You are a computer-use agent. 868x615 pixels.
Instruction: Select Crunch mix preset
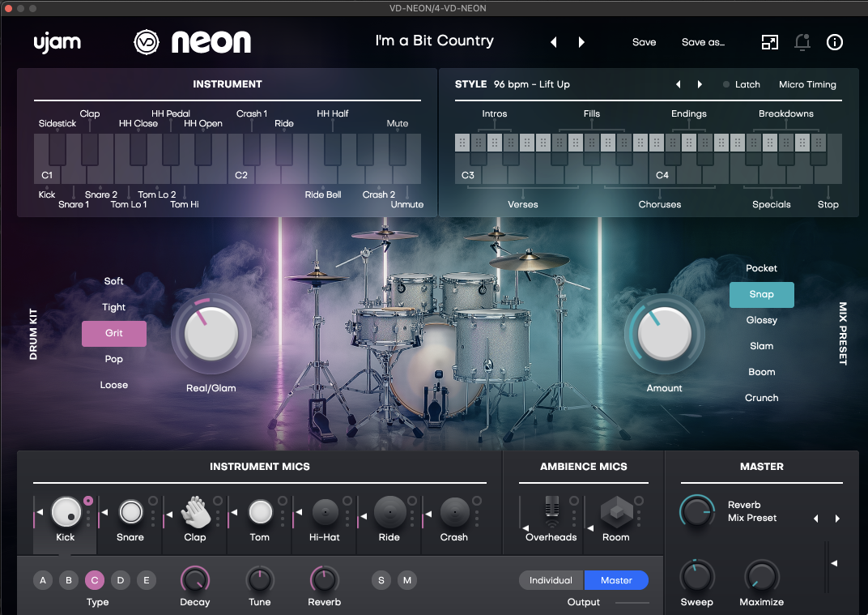[761, 398]
